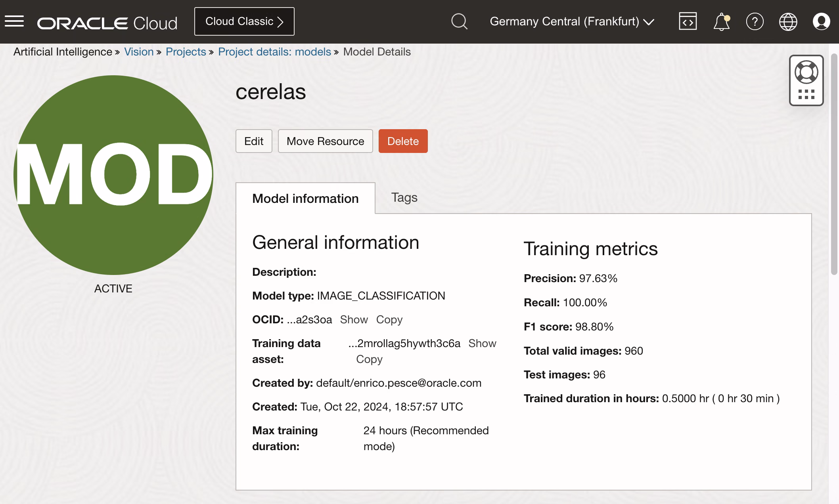Click the 24 hours (Recommended mode) value

(426, 438)
